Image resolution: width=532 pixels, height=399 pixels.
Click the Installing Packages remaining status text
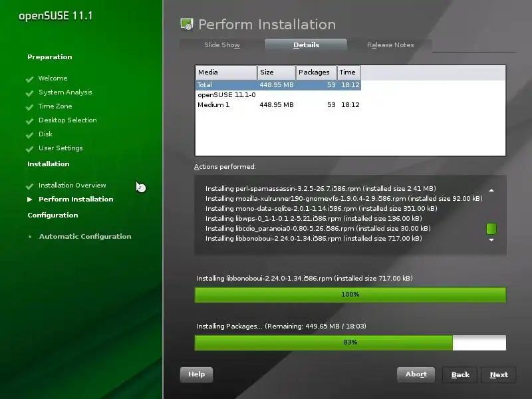[x=281, y=326]
